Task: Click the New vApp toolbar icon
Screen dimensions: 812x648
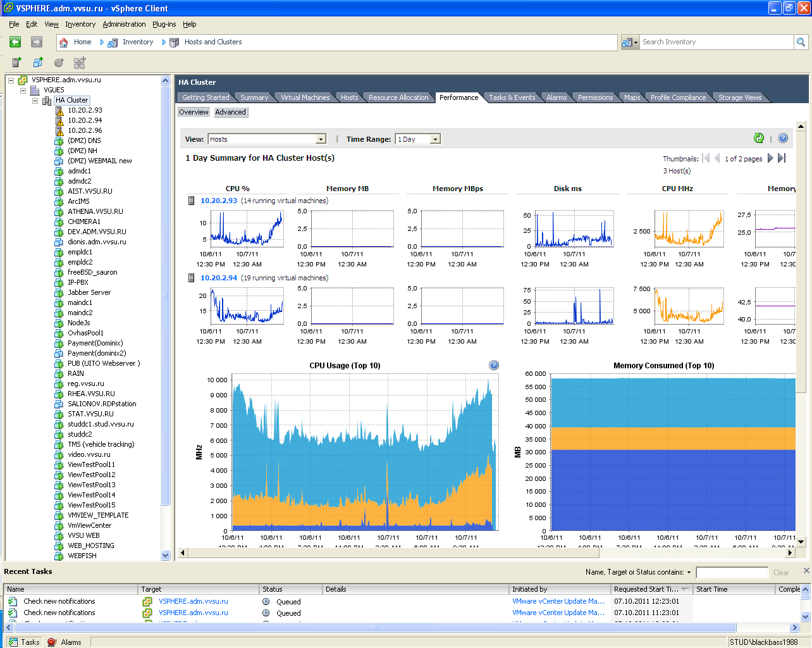Action: pos(80,62)
